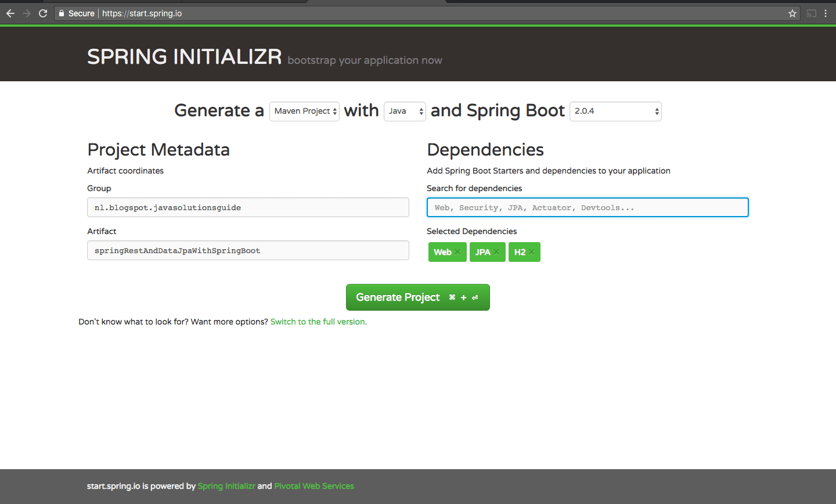836x504 pixels.
Task: Bookmark the page with the star icon
Action: [792, 13]
